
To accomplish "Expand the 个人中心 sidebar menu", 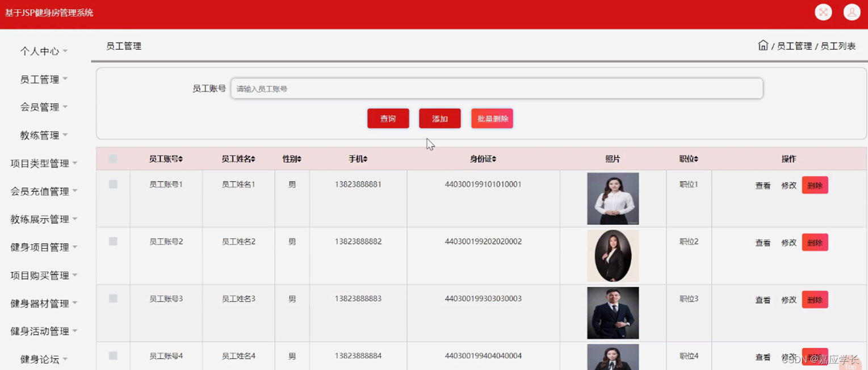I will point(44,51).
